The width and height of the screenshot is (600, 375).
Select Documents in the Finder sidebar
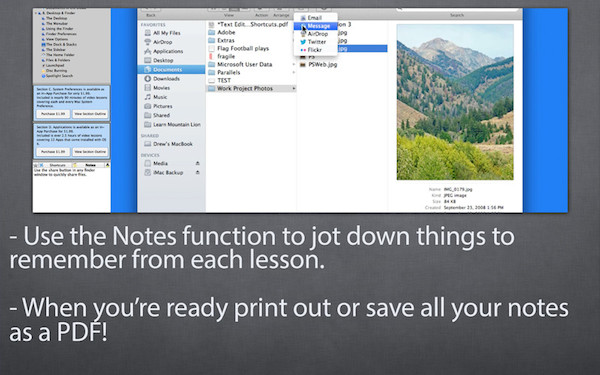pyautogui.click(x=171, y=70)
